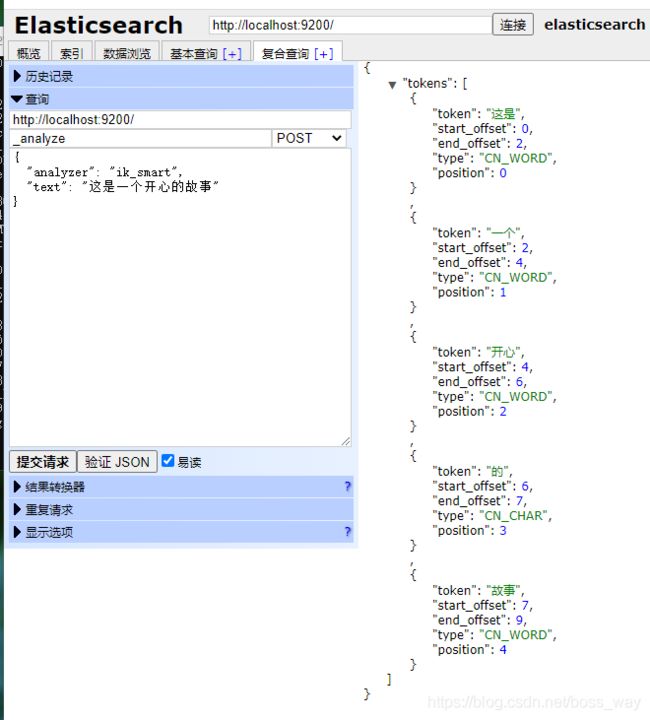The width and height of the screenshot is (650, 720).
Task: Click the elasticsearch cluster name label
Action: (x=594, y=24)
